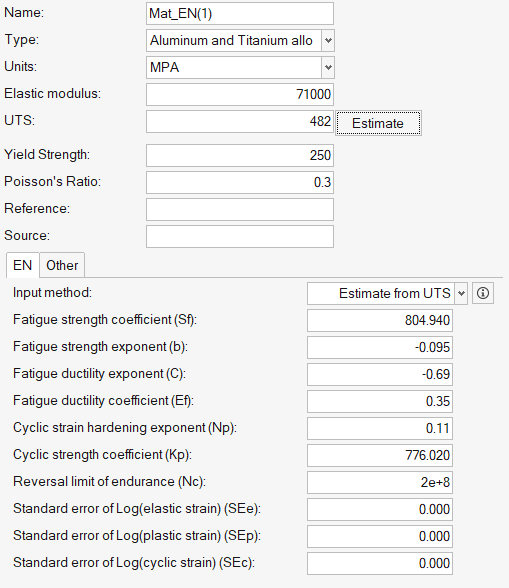The image size is (509, 588).
Task: Click the Fatigue strength exponent (b) field
Action: (x=380, y=347)
